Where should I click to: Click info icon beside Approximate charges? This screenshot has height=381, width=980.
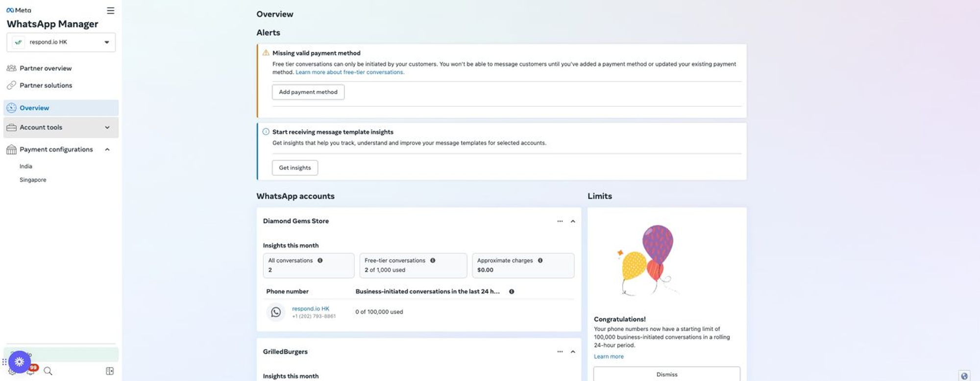(x=540, y=261)
